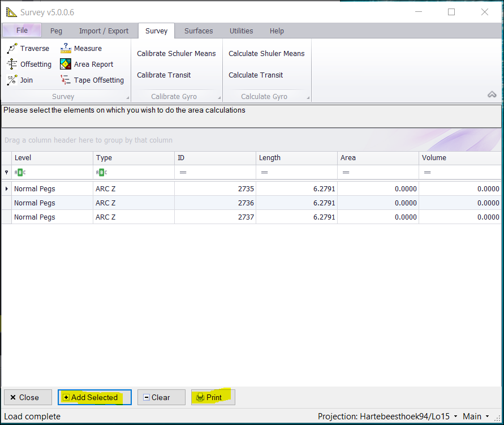Image resolution: width=504 pixels, height=425 pixels.
Task: Click the Join tool icon
Action: tap(12, 80)
